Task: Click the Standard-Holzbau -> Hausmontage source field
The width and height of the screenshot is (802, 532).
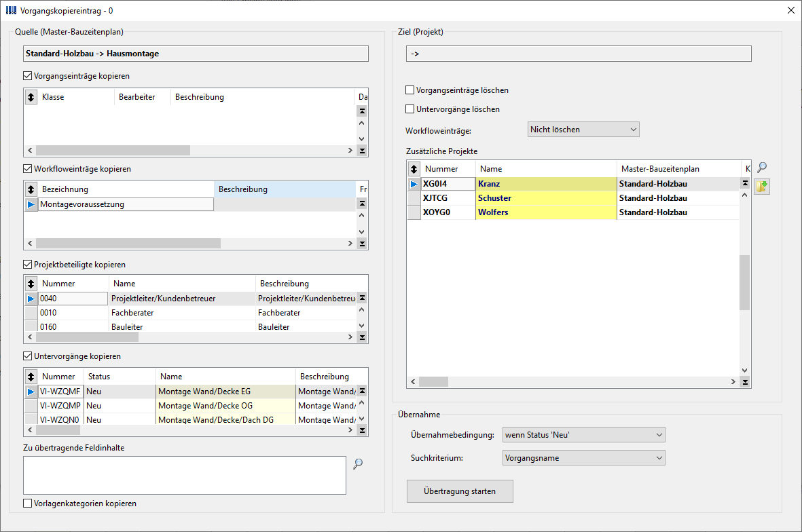Action: (196, 54)
